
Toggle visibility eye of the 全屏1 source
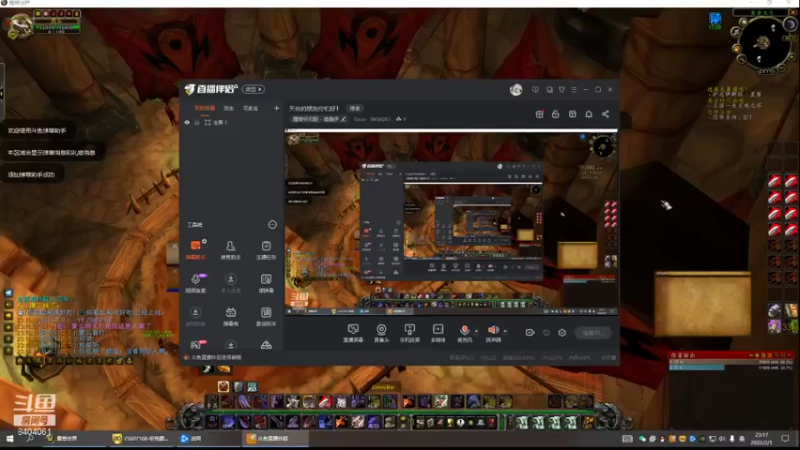tap(187, 122)
